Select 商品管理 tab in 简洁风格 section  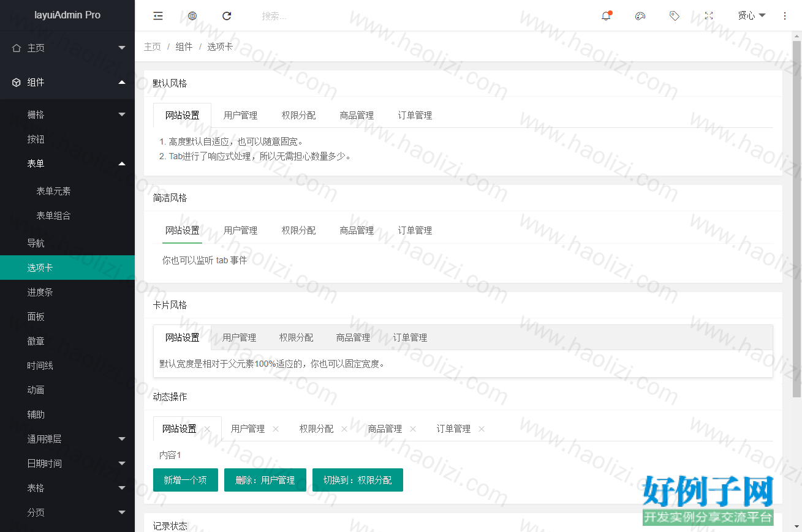[357, 230]
